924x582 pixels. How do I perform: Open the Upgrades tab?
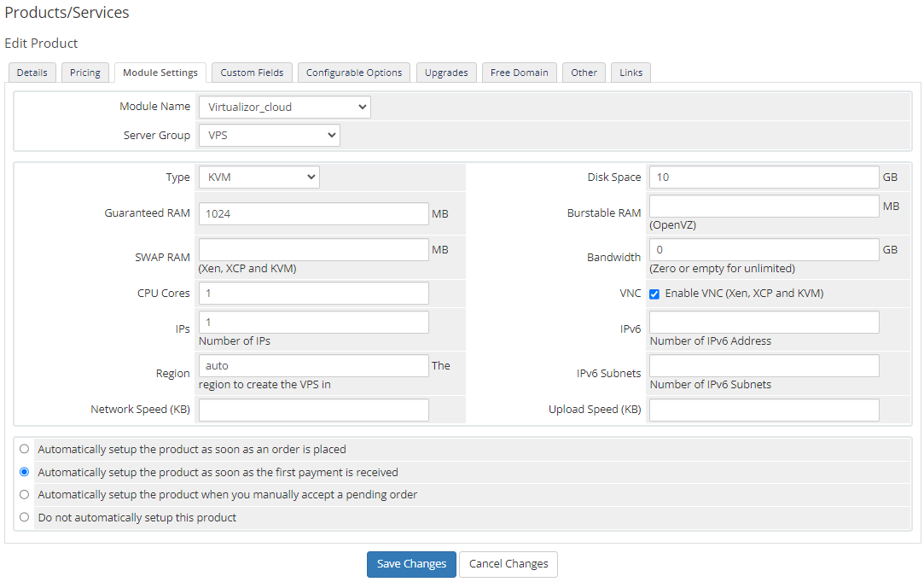(x=446, y=73)
